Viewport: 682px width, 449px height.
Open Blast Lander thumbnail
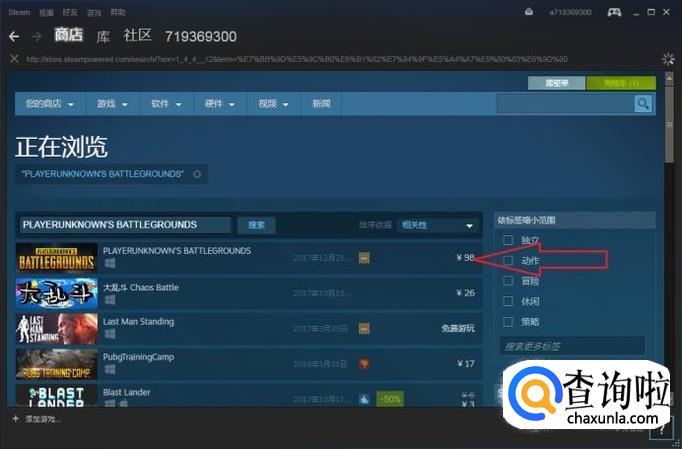(57, 395)
